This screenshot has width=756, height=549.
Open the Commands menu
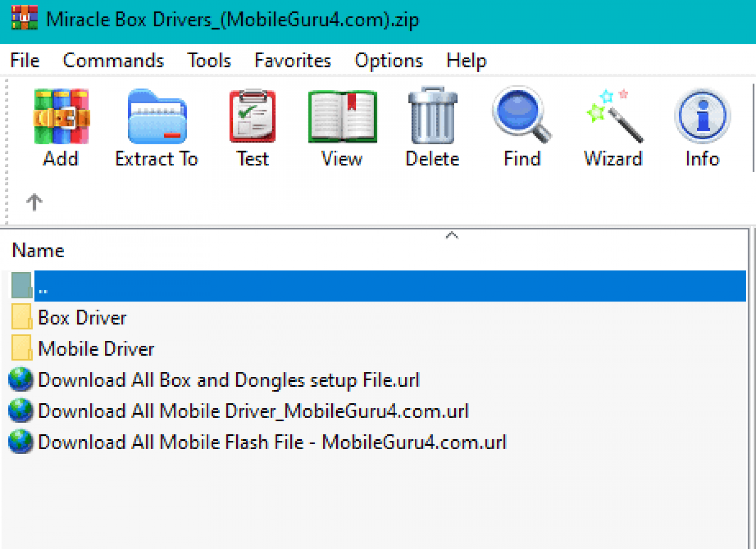click(x=113, y=60)
